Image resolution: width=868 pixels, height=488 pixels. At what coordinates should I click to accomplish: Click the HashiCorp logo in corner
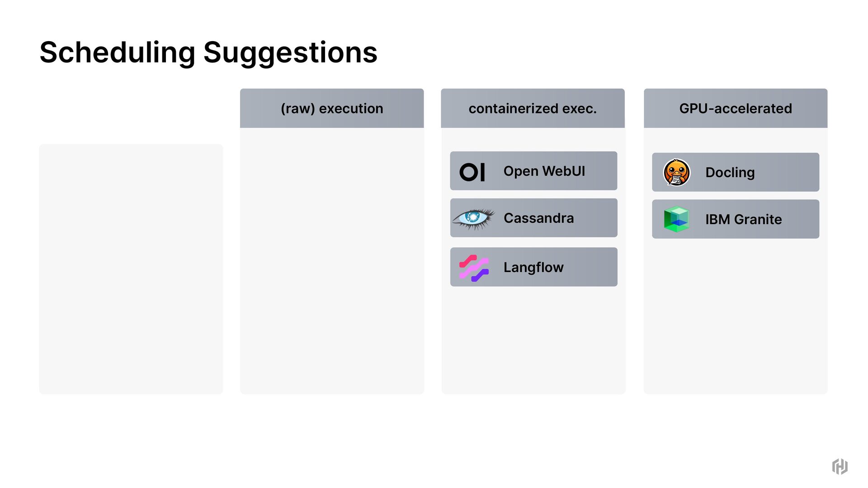pyautogui.click(x=840, y=466)
